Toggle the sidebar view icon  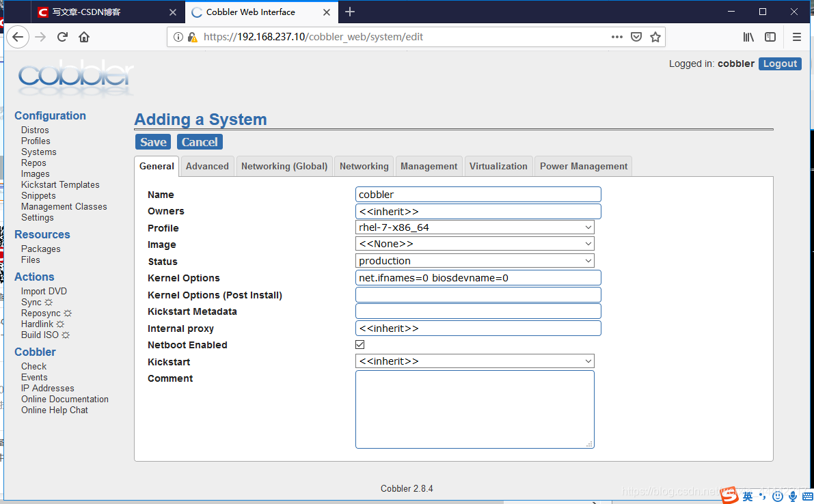click(x=770, y=37)
